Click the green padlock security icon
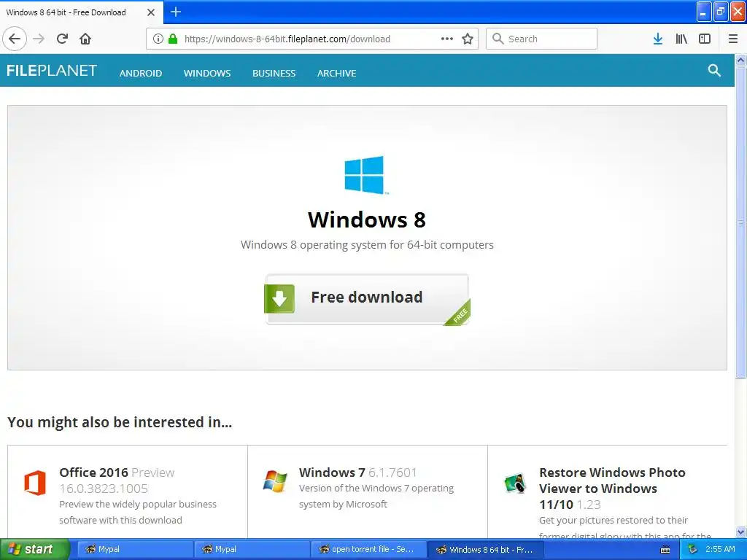Screen dimensions: 747x560 (x=173, y=39)
